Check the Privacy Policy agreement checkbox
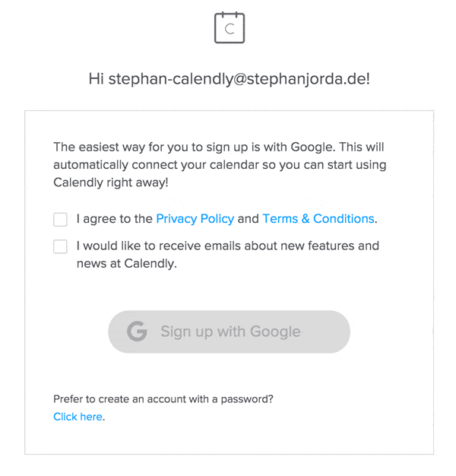The height and width of the screenshot is (476, 456). [60, 219]
